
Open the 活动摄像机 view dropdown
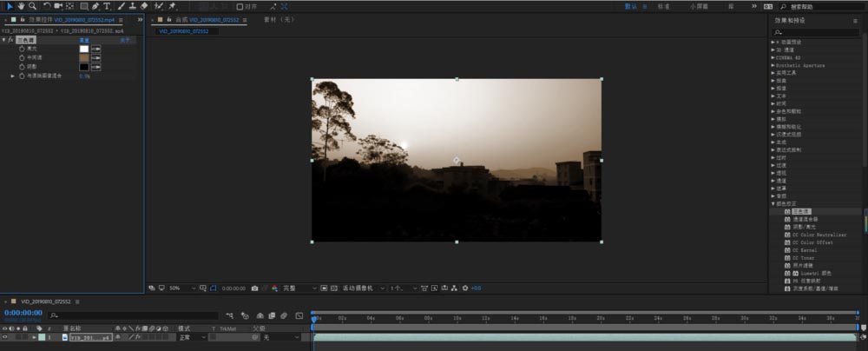(x=362, y=288)
